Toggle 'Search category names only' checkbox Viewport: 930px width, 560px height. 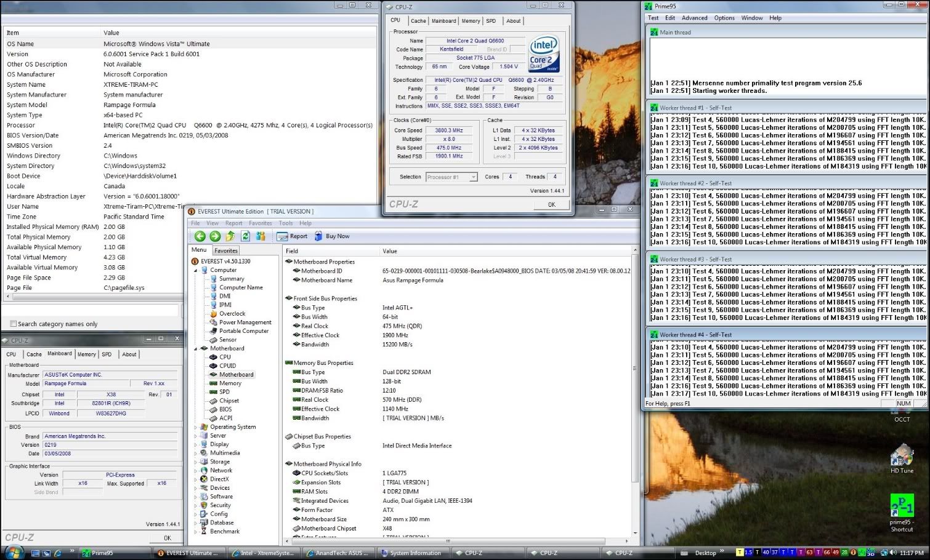[13, 324]
